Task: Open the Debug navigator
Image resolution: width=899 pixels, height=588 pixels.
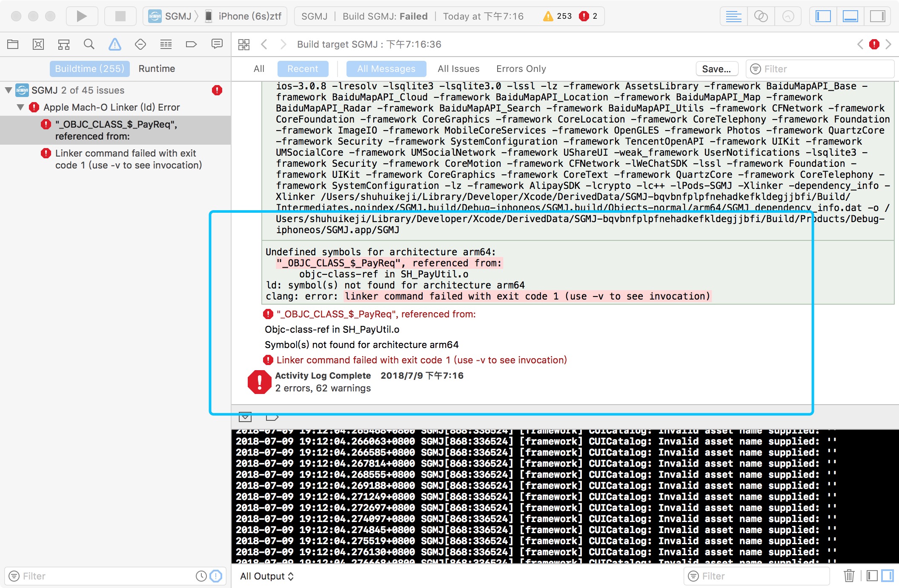Action: 166,44
